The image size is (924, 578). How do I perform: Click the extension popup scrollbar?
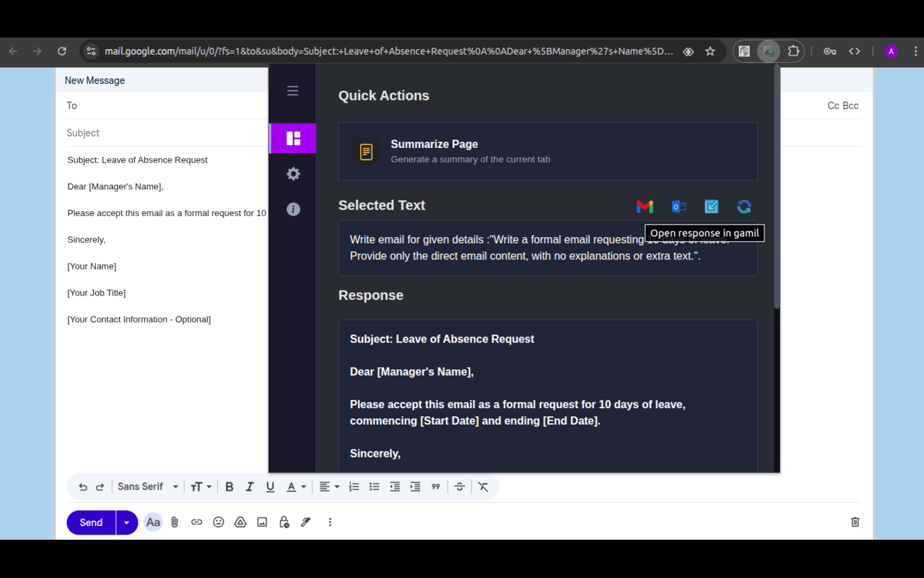(777, 188)
